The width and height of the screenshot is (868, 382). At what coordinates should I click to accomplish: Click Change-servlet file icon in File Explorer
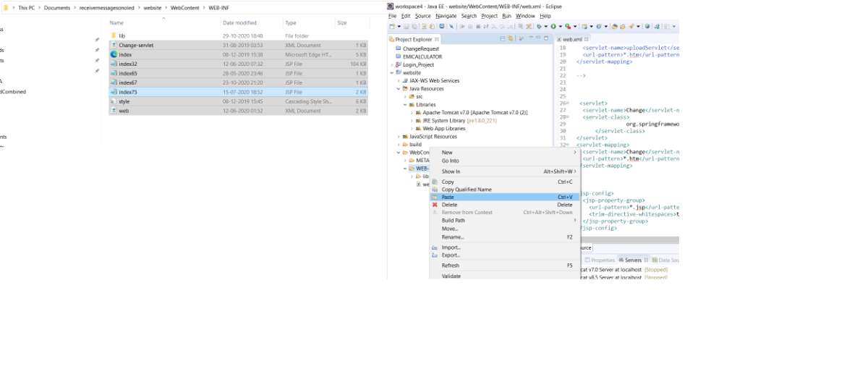pos(114,45)
